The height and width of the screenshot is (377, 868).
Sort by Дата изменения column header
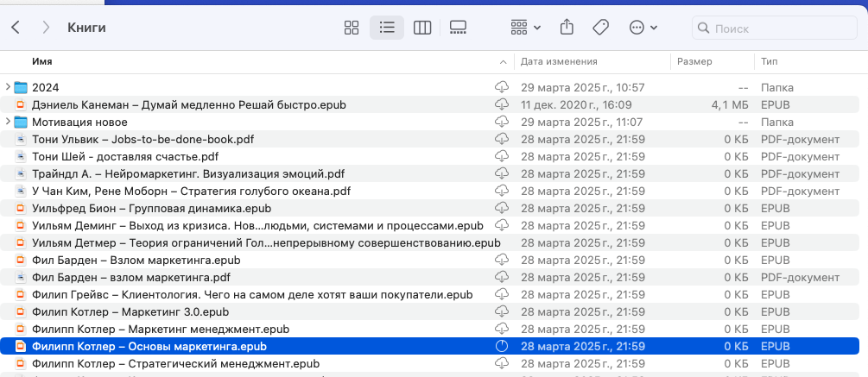[x=559, y=61]
